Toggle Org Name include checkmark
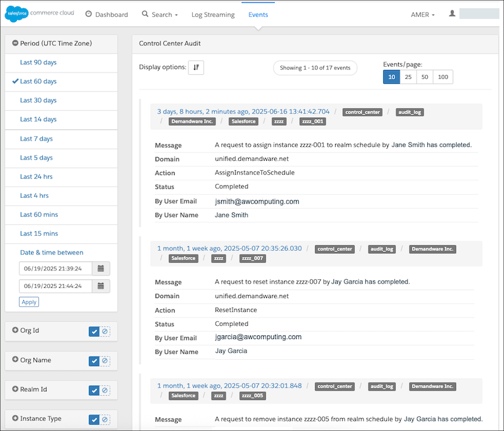Viewport: 504px width, 431px height. point(94,361)
